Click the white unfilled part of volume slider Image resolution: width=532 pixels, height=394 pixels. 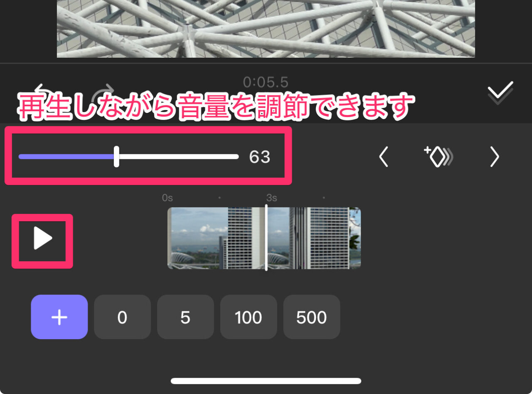(x=179, y=157)
